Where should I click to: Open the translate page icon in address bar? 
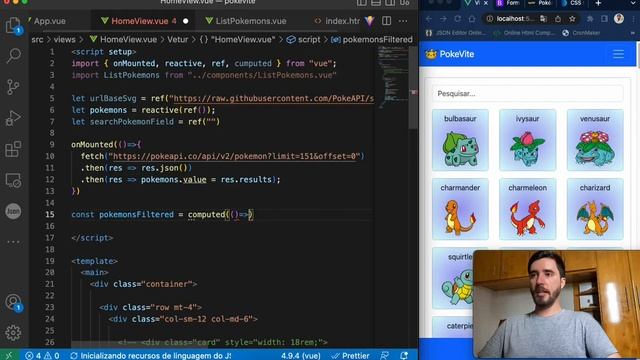point(543,19)
